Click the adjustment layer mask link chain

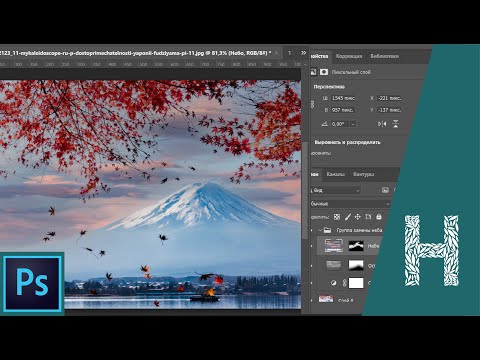345,283
